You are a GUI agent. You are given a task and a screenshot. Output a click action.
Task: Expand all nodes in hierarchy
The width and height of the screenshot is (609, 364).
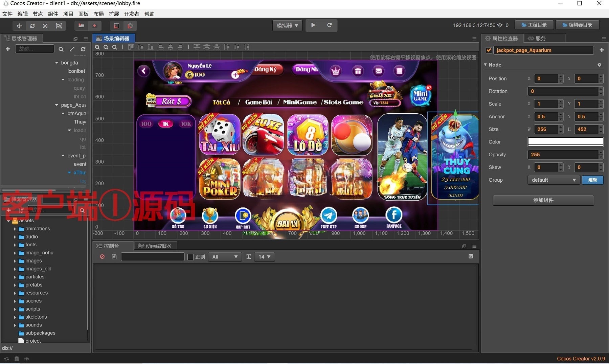click(x=72, y=49)
